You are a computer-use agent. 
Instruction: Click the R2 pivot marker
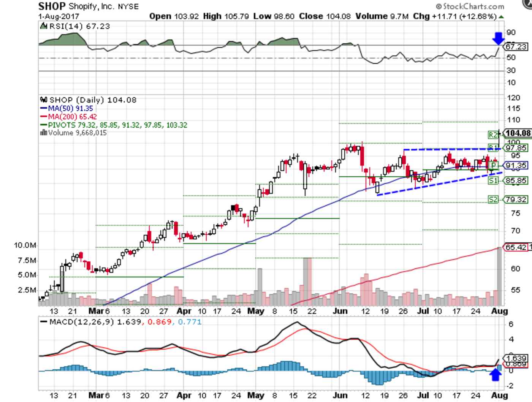click(493, 135)
